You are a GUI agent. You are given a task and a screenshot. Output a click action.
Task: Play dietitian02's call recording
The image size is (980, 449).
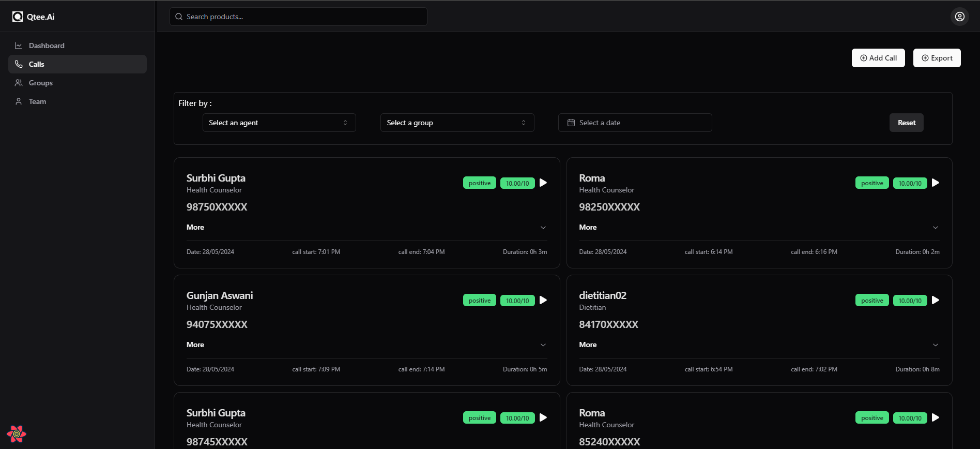click(936, 300)
